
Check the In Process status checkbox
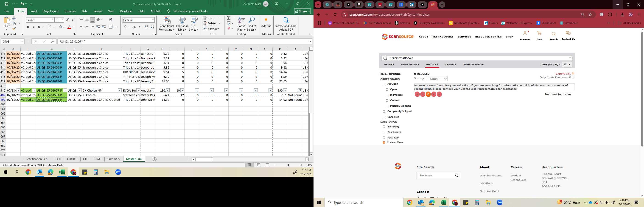(x=387, y=95)
